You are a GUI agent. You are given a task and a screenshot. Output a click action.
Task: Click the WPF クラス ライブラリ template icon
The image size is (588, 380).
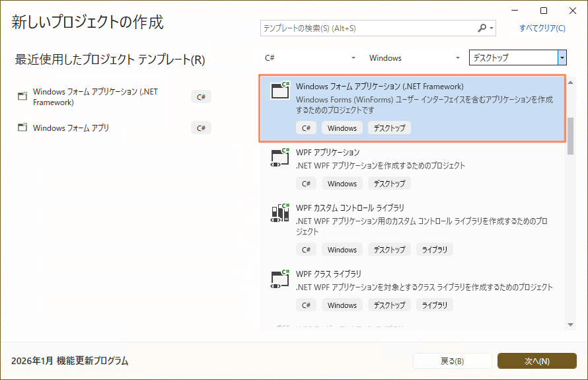pos(280,279)
